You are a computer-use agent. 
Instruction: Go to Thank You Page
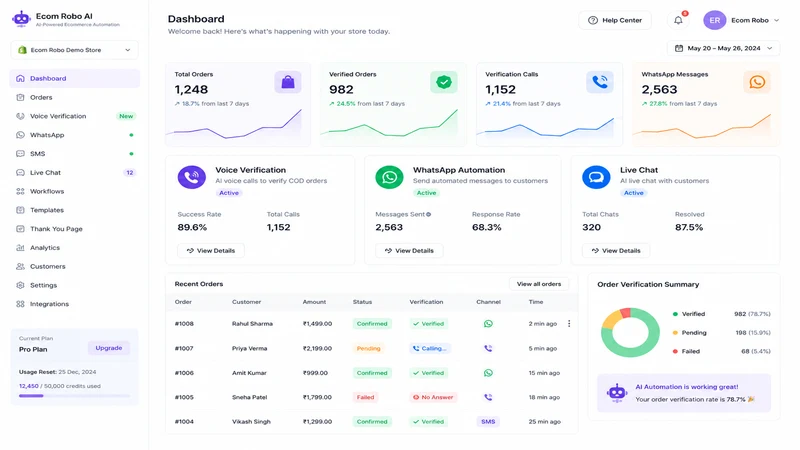[x=74, y=229]
